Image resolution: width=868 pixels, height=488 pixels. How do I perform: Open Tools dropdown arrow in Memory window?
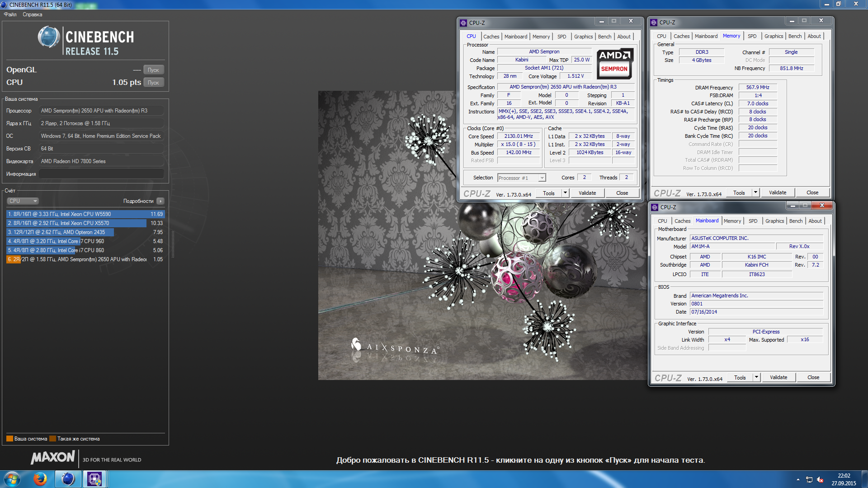[755, 192]
